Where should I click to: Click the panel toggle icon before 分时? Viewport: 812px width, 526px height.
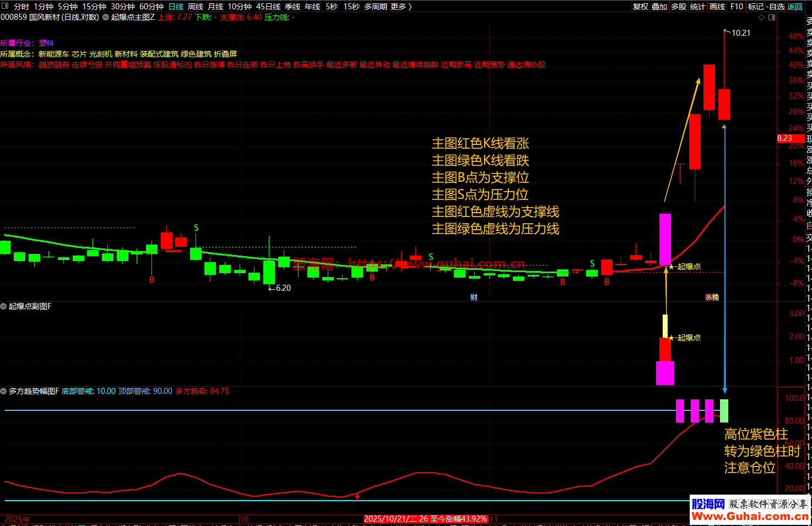pyautogui.click(x=6, y=7)
